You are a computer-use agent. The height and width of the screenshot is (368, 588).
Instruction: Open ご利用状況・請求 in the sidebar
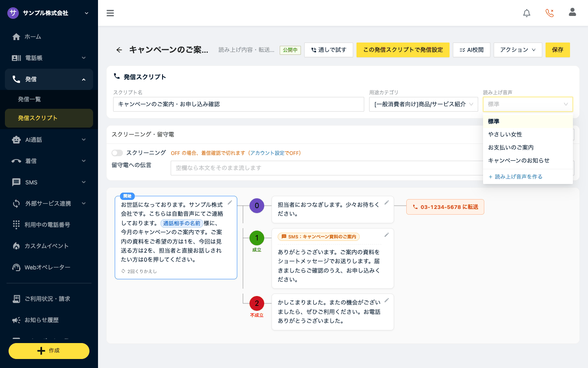point(49,299)
